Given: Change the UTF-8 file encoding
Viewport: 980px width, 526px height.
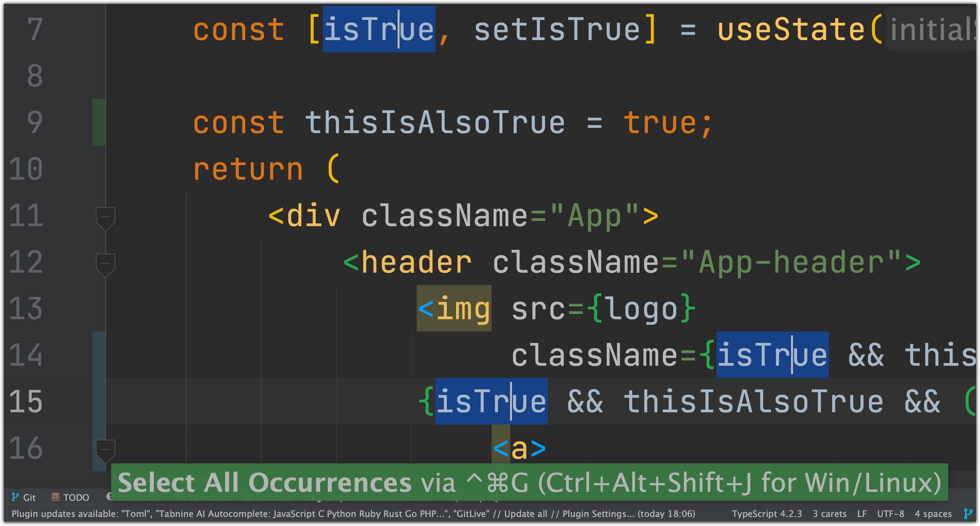Looking at the screenshot, I should (x=890, y=513).
